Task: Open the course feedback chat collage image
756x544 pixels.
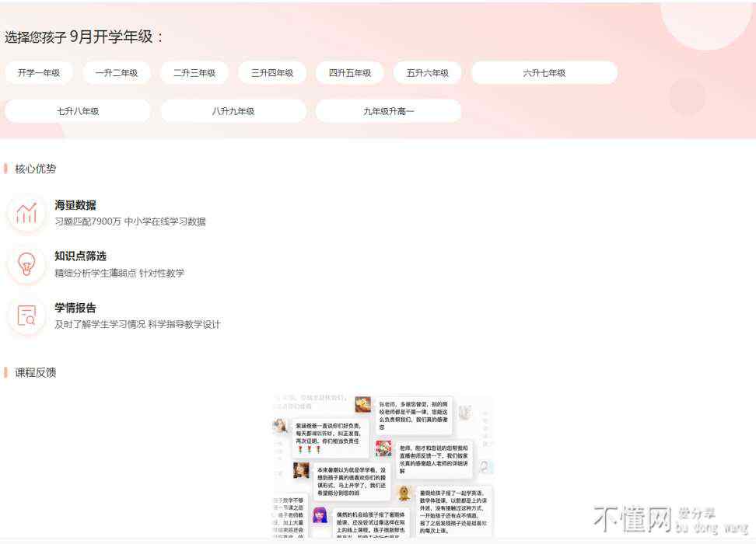Action: 383,465
